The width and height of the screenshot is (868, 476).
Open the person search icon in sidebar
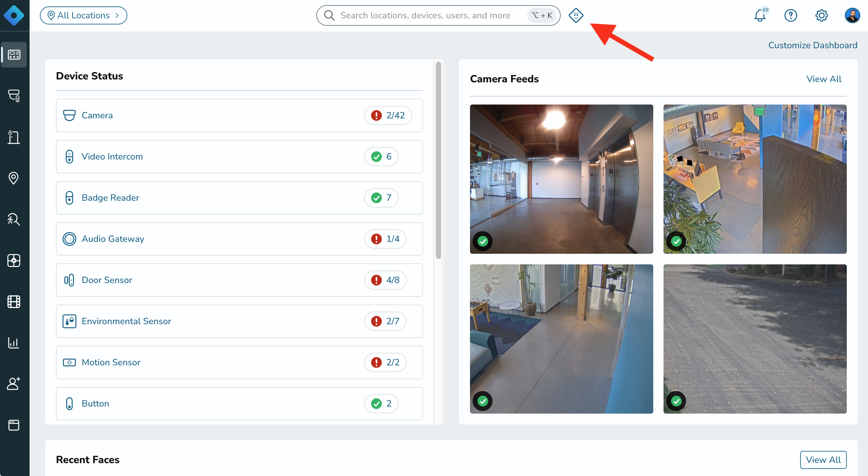pos(14,219)
